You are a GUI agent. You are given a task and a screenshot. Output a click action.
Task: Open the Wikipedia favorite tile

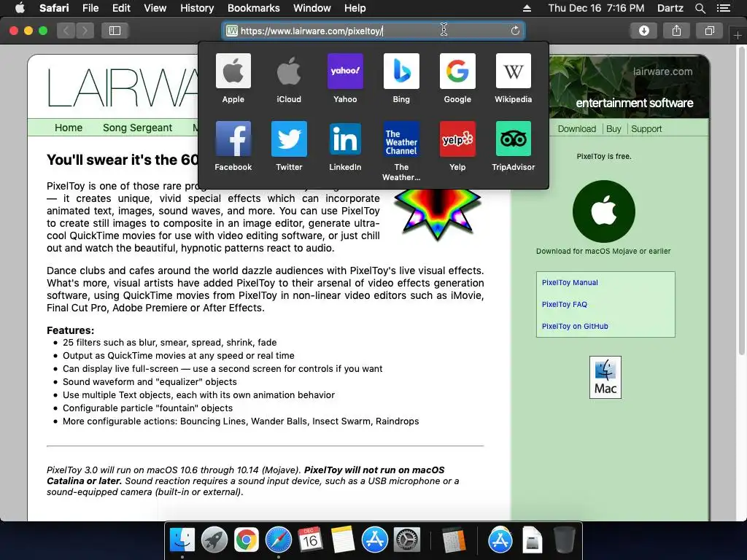(x=513, y=71)
